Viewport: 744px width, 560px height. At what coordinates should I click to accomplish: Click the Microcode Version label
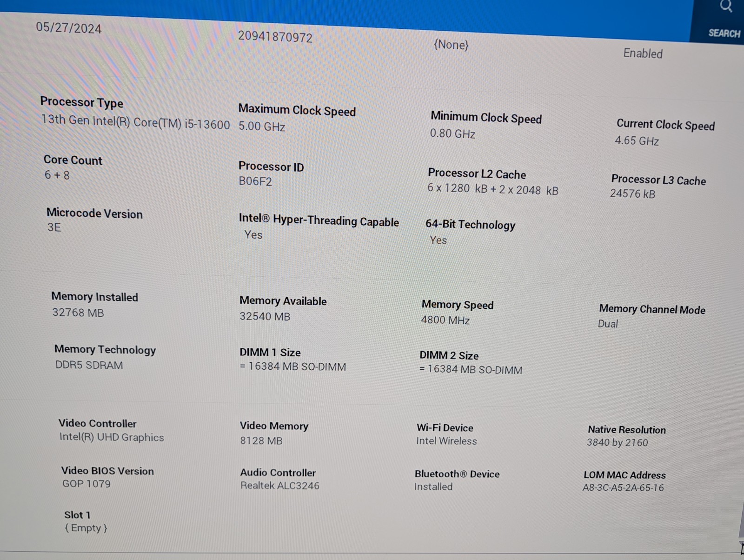coord(94,213)
